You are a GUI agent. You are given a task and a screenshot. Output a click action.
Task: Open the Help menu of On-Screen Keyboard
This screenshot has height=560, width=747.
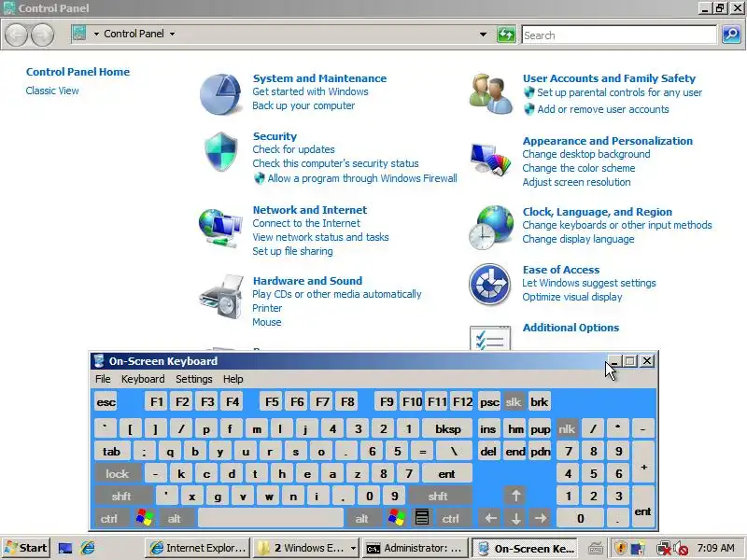click(233, 379)
